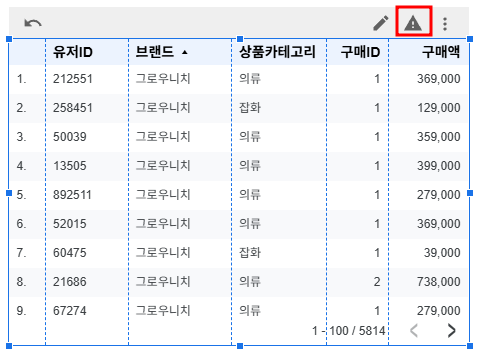Select user ID cell 50039
Image resolution: width=491 pixels, height=363 pixels.
coord(70,137)
